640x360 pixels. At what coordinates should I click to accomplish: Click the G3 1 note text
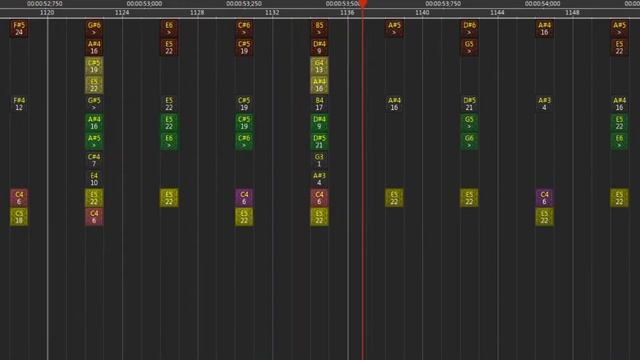pos(319,160)
